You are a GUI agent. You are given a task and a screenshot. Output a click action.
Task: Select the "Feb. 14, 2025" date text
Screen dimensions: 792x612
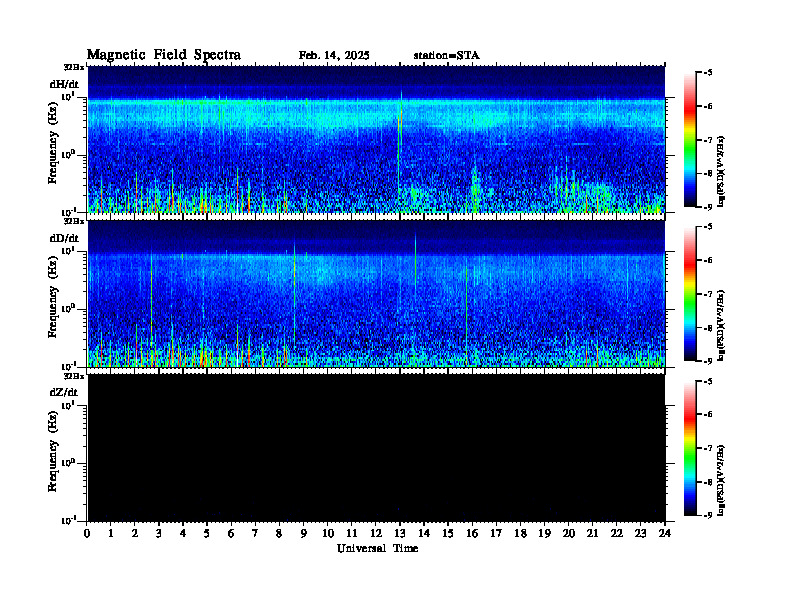(x=334, y=56)
